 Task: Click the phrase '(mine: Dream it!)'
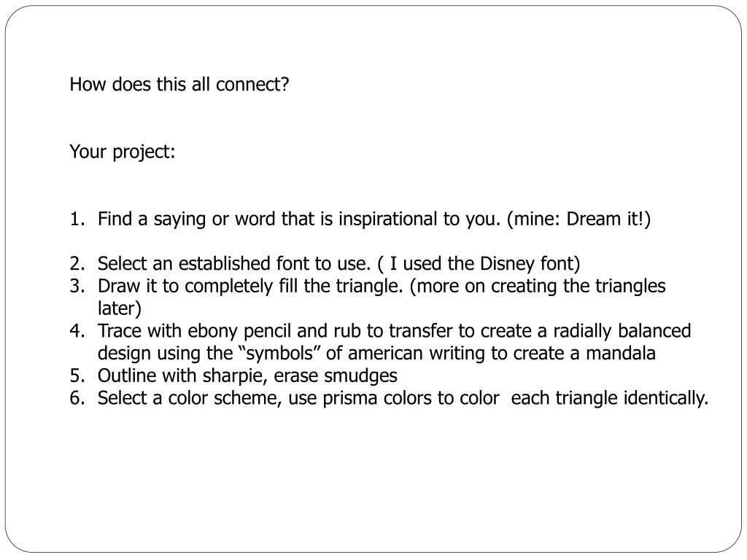pos(578,219)
